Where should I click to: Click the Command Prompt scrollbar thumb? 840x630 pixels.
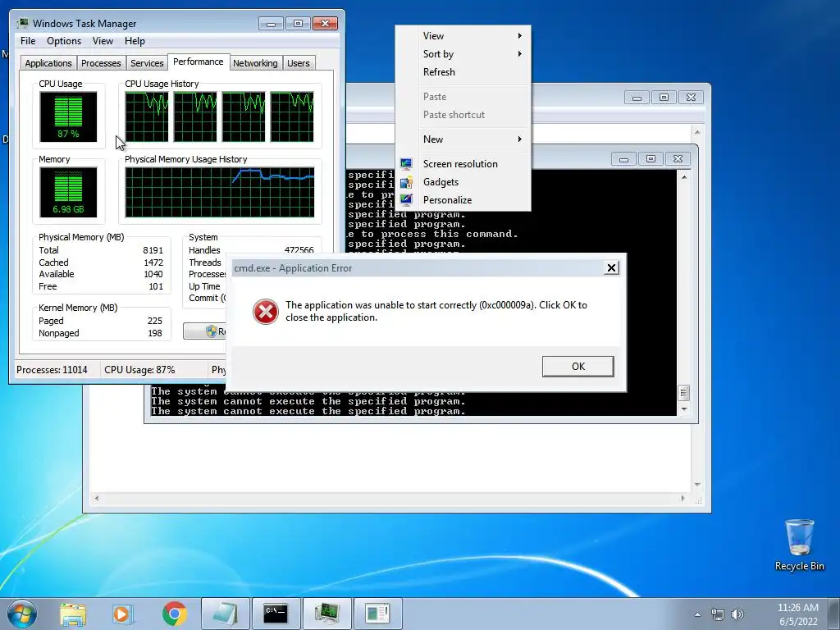click(x=683, y=393)
